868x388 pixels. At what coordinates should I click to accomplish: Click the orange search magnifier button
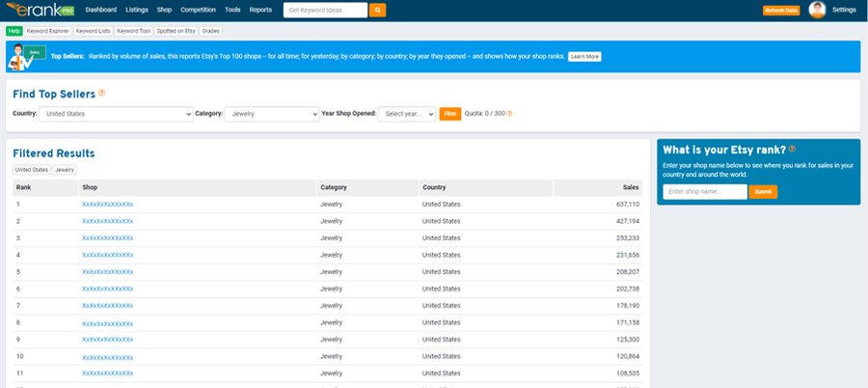point(377,10)
